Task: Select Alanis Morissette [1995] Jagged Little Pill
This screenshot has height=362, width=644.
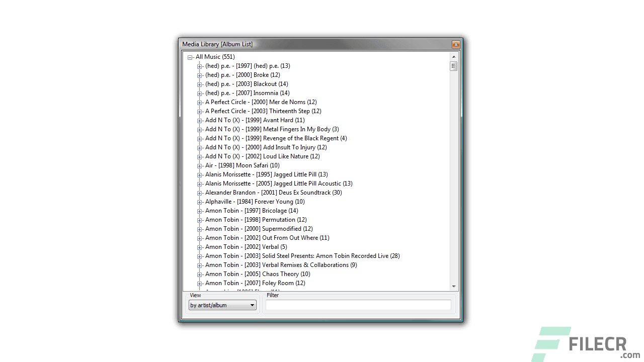Action: [266, 174]
